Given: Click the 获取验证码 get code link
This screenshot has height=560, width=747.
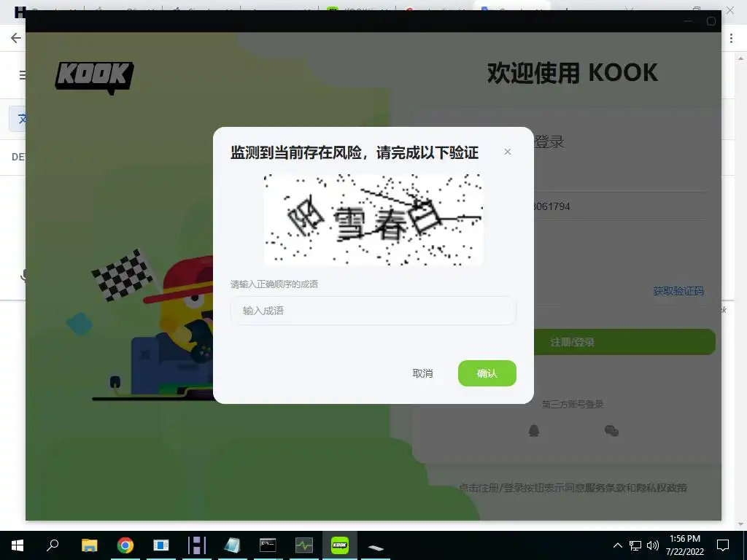Looking at the screenshot, I should coord(678,291).
